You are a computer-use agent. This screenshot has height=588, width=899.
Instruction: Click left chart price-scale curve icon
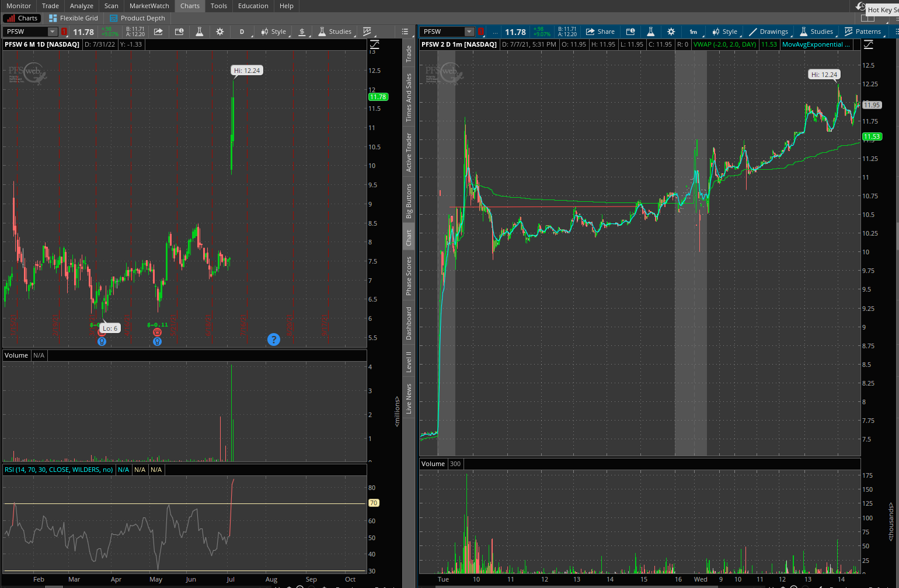(374, 44)
